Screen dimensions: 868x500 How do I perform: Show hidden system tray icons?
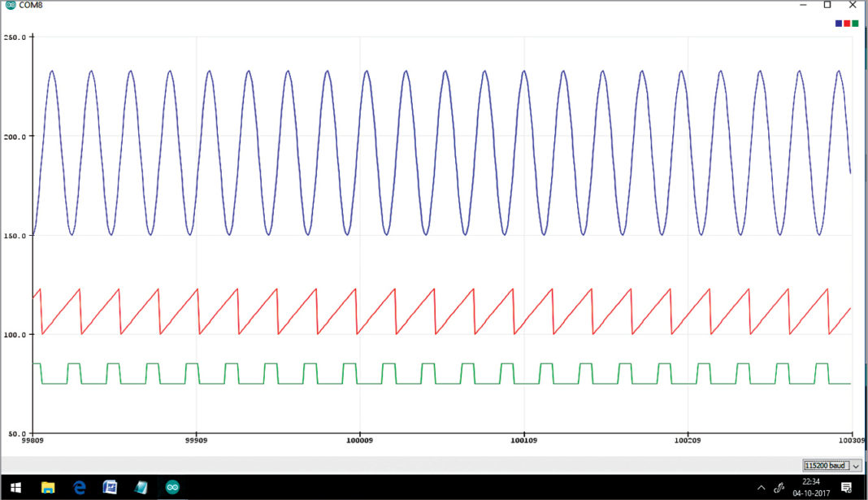tap(761, 488)
